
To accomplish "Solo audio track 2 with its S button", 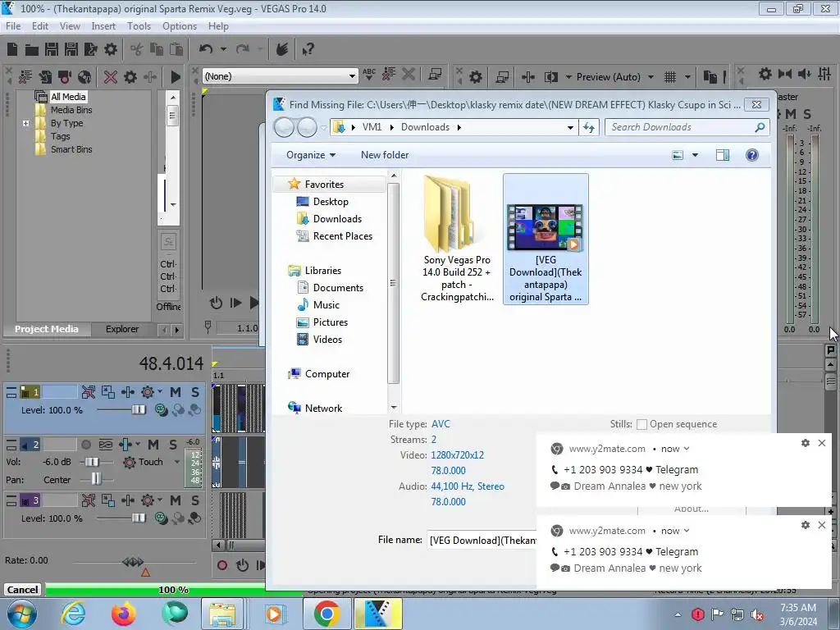I will click(172, 445).
